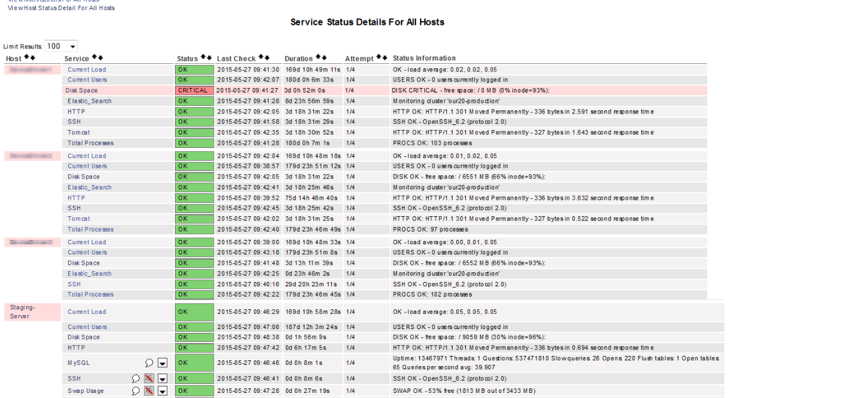
Task: Open Disk Space service with CRITICAL status
Action: click(x=82, y=91)
